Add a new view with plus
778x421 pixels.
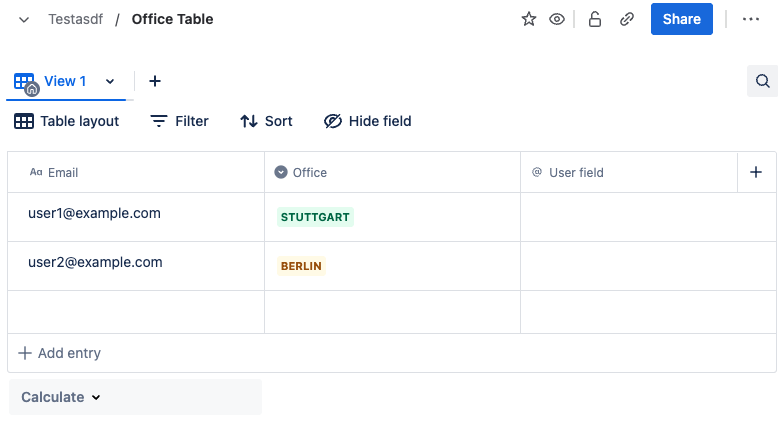(155, 81)
